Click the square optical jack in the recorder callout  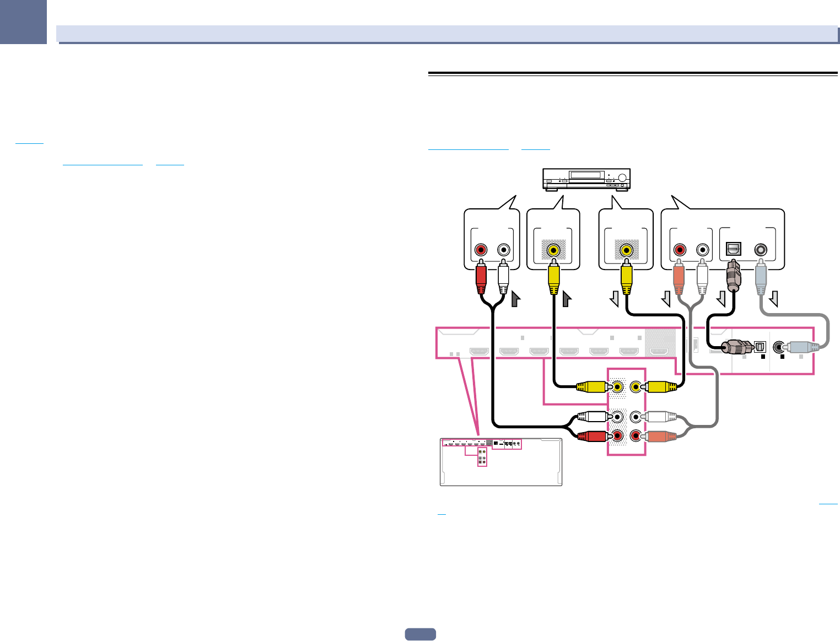click(x=733, y=249)
